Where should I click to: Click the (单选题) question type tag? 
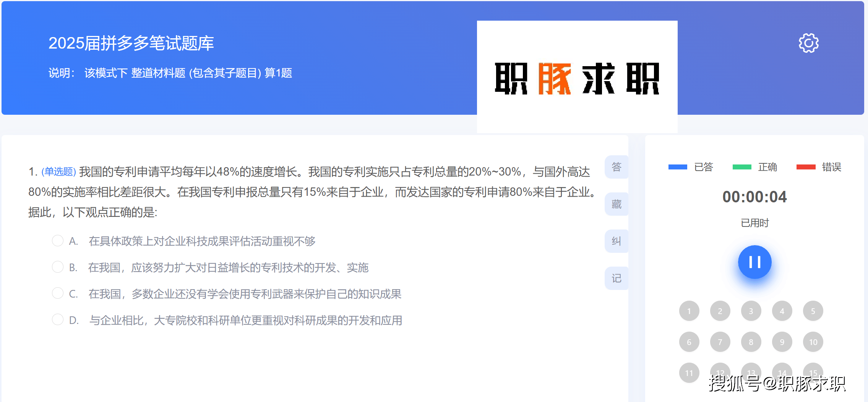tap(59, 171)
